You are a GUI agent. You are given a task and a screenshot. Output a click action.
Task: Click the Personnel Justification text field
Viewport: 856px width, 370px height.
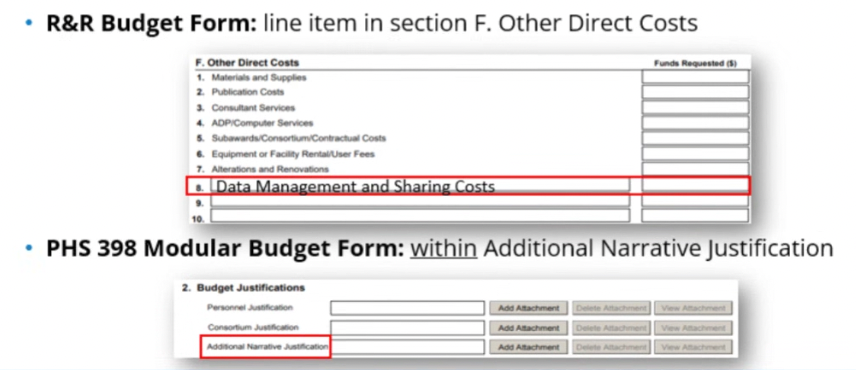(x=407, y=308)
